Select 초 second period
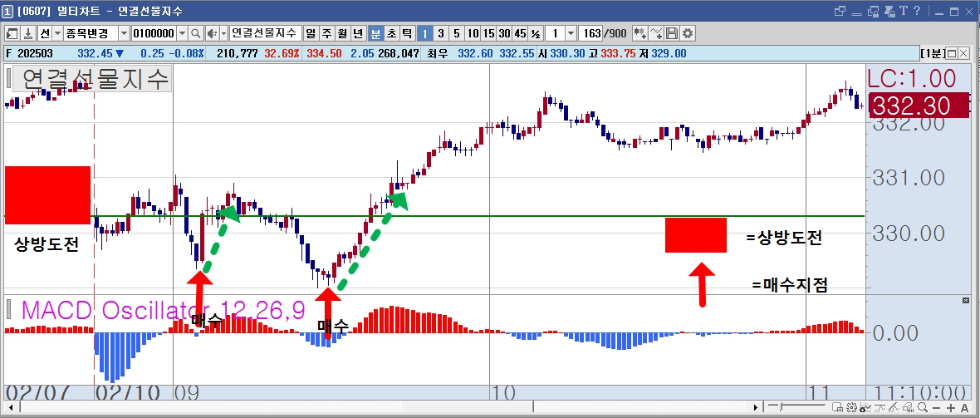This screenshot has width=980, height=418. tap(391, 33)
